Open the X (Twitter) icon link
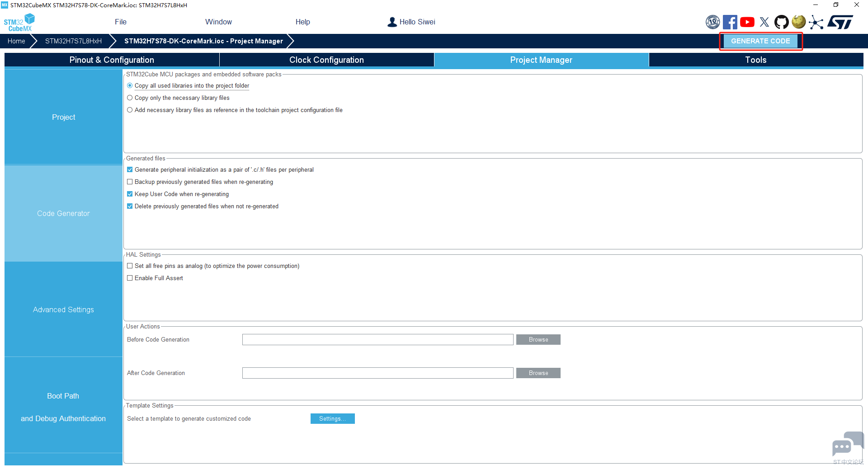Viewport: 868px width, 469px height. pos(764,22)
